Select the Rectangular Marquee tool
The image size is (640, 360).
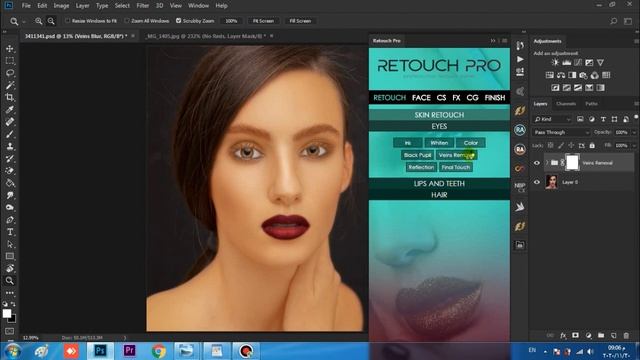pos(10,61)
